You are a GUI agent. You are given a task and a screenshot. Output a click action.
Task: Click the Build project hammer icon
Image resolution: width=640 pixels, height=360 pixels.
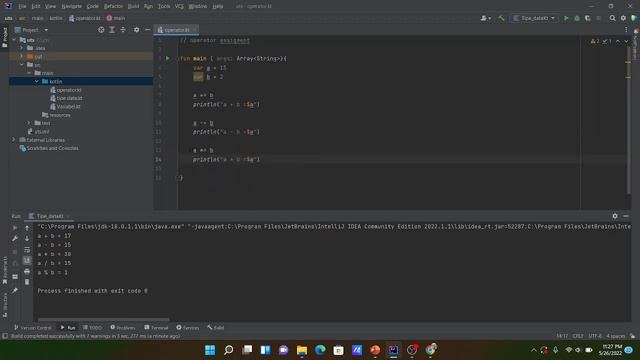pos(501,18)
